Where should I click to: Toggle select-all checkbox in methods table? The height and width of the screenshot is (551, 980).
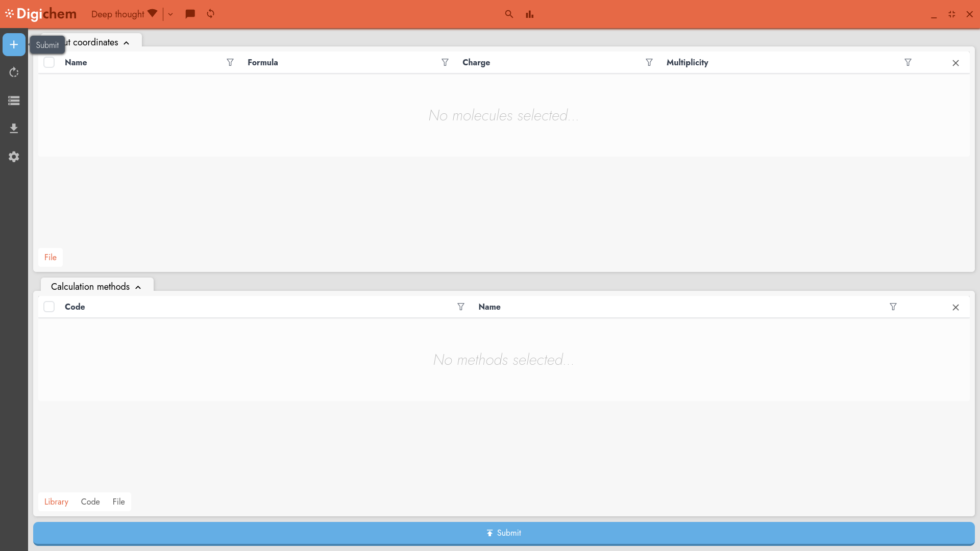[x=49, y=307]
